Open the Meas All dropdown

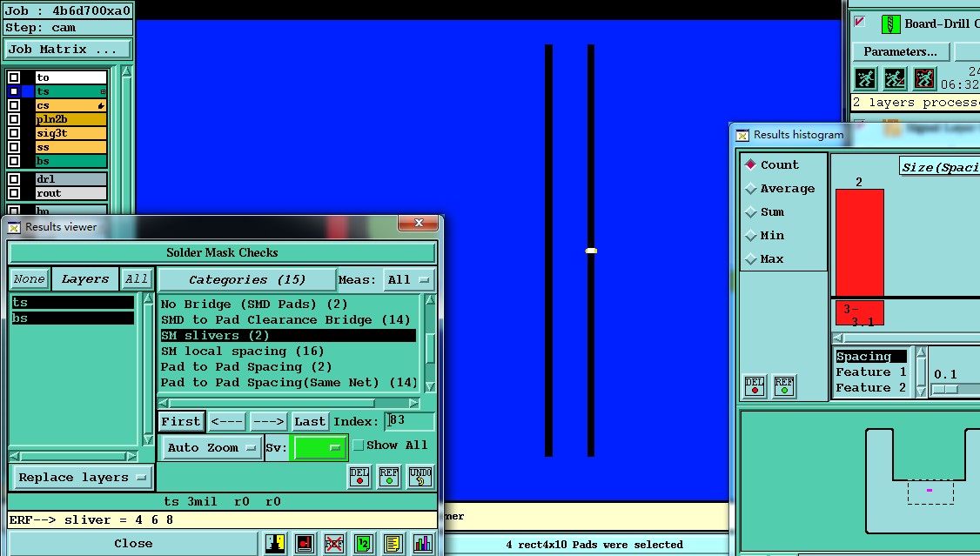click(409, 280)
